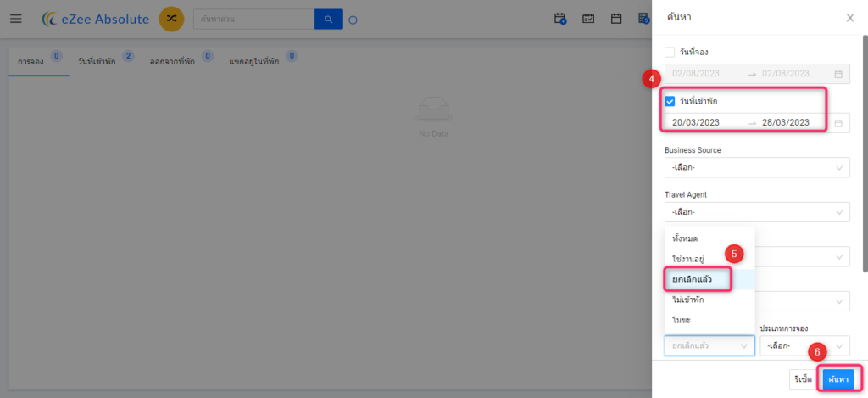Click the empty-inbox No Data icon

point(436,109)
